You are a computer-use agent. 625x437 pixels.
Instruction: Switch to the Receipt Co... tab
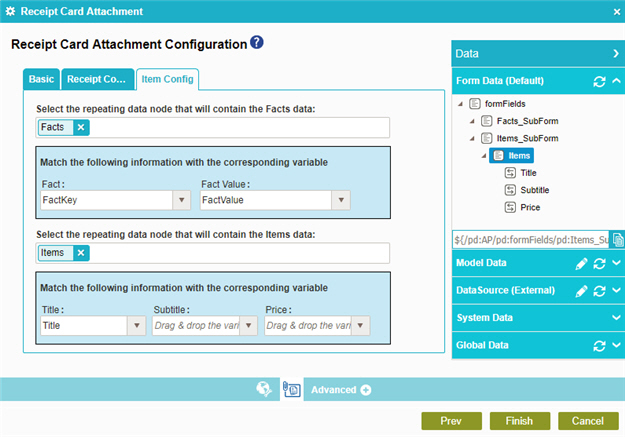click(97, 79)
